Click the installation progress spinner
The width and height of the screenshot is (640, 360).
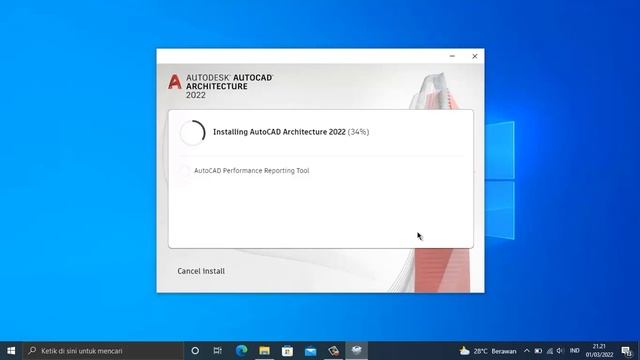tap(192, 132)
